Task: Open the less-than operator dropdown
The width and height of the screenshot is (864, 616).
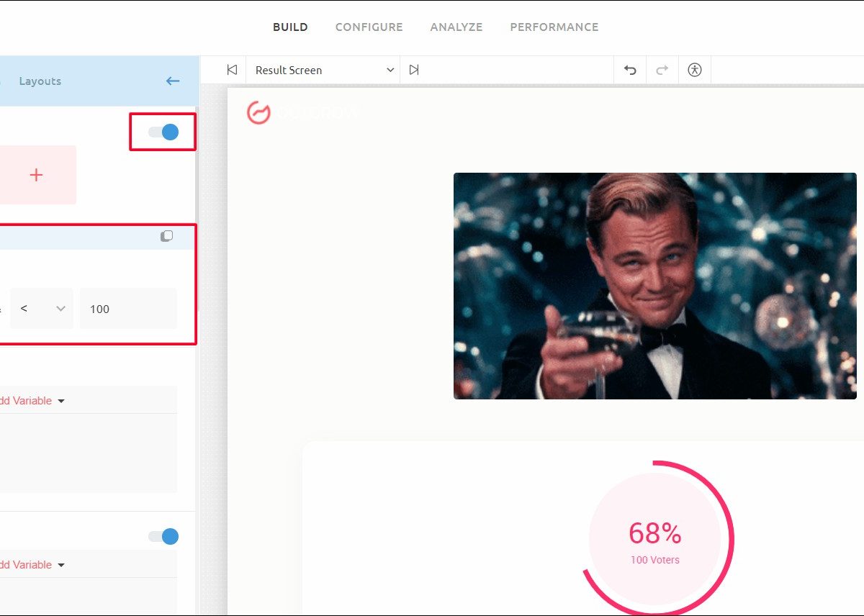Action: 42,309
